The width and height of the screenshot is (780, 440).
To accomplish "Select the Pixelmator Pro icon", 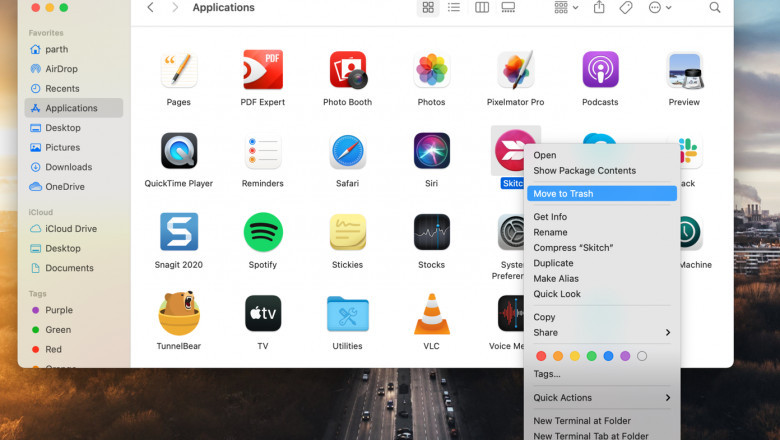I will tap(515, 70).
